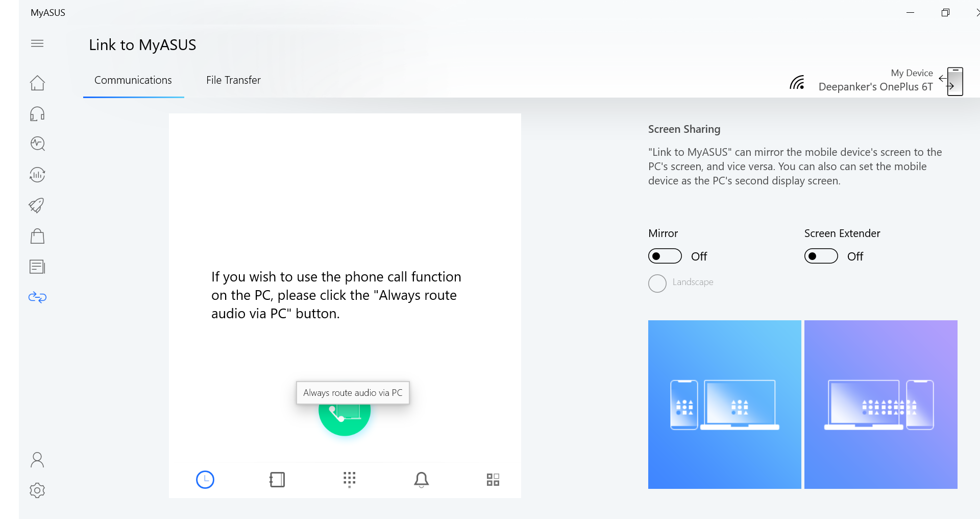Click the blue Mirror illustration thumbnail

[725, 405]
